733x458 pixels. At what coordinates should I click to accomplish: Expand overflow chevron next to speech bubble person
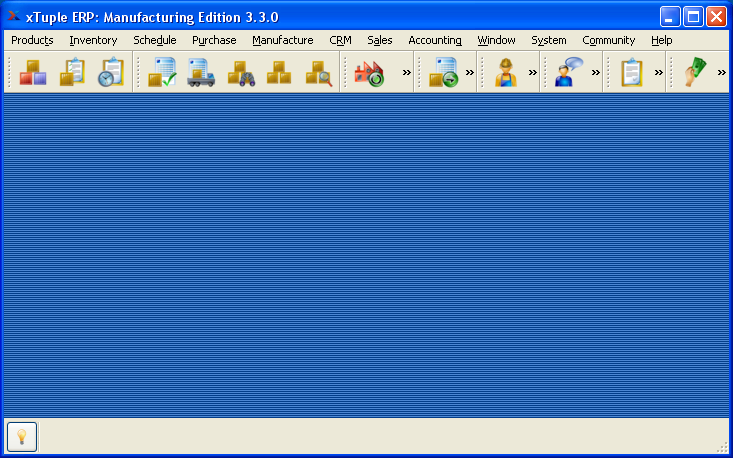click(x=596, y=72)
